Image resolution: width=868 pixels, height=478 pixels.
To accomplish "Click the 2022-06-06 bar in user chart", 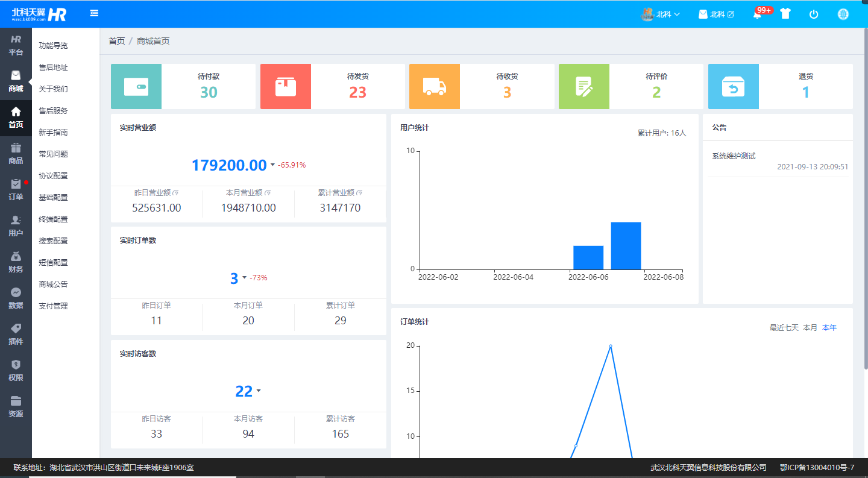I will [588, 257].
